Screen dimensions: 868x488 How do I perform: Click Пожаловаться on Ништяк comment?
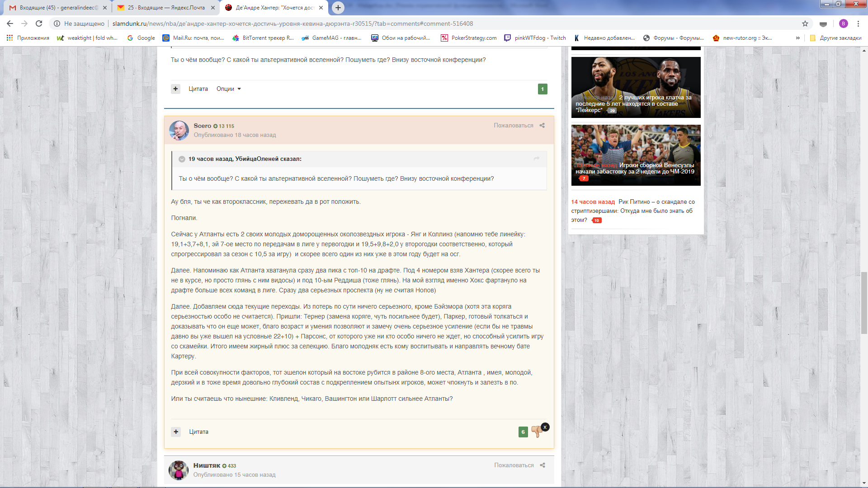(514, 465)
